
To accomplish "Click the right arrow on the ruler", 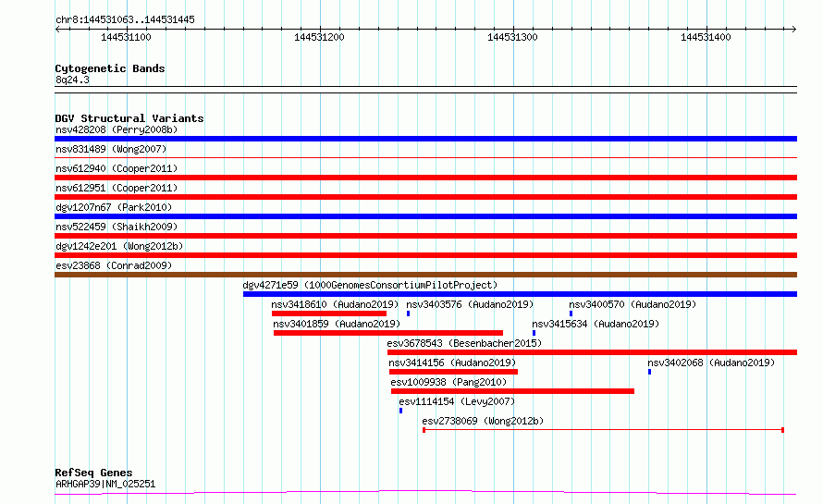I will 794,30.
